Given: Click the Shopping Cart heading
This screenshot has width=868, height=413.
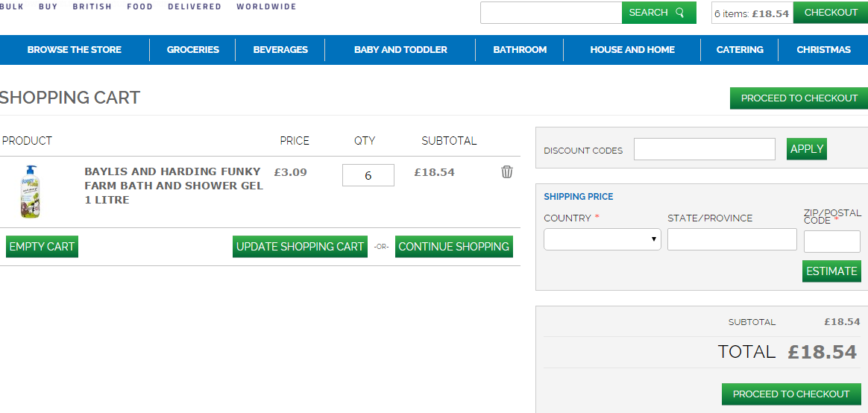Looking at the screenshot, I should click(x=70, y=98).
